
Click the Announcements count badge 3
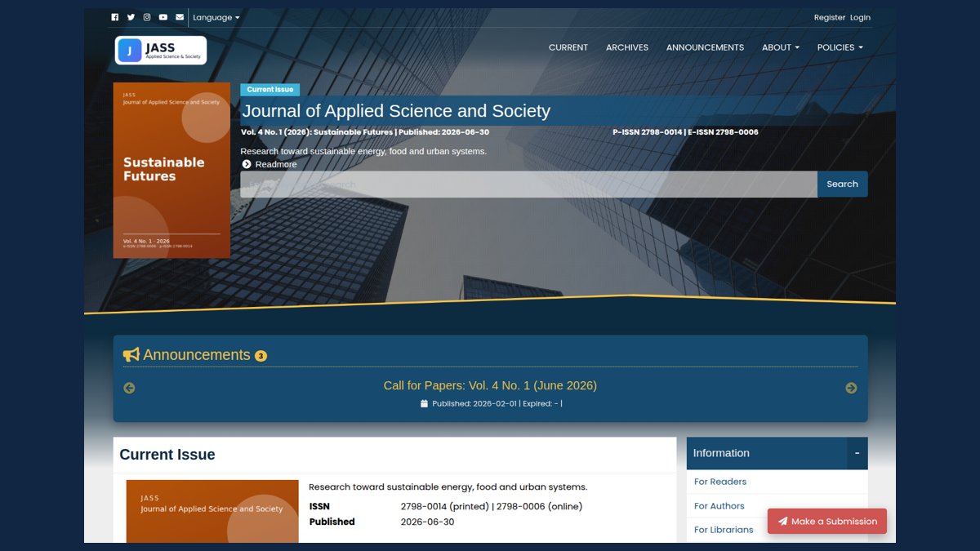click(x=261, y=356)
